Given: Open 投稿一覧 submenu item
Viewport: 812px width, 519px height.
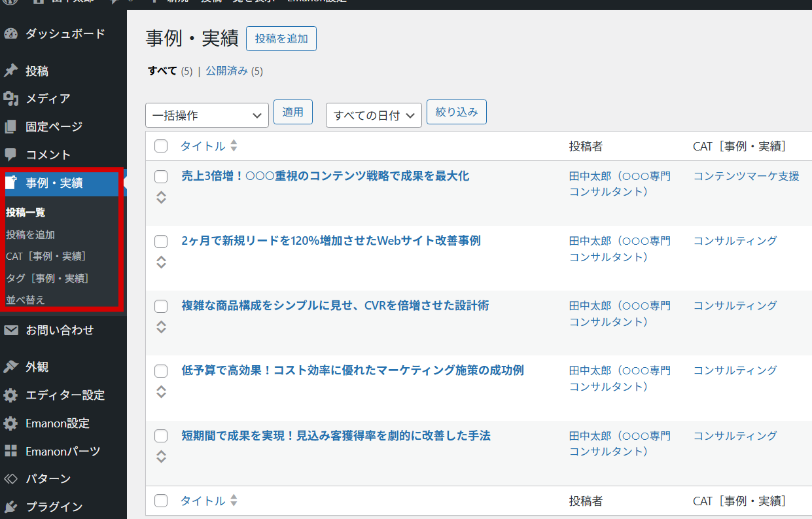Looking at the screenshot, I should click(26, 213).
